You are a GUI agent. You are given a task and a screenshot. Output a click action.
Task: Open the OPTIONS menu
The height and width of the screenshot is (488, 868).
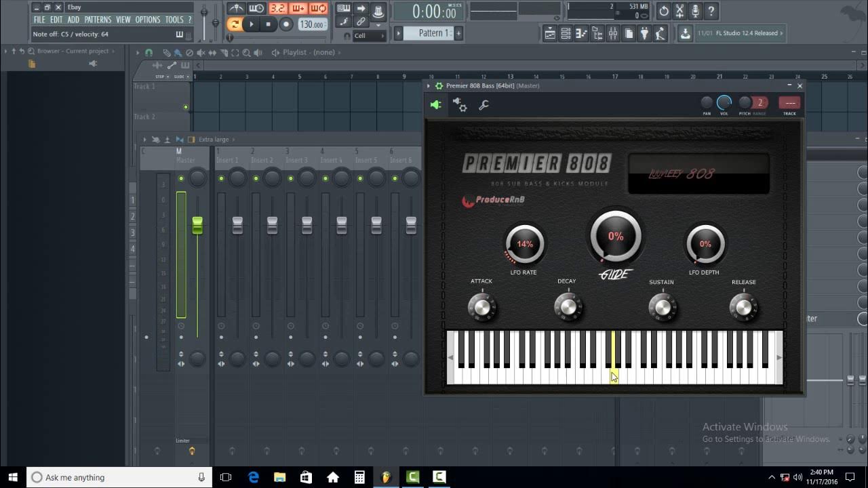click(x=148, y=20)
